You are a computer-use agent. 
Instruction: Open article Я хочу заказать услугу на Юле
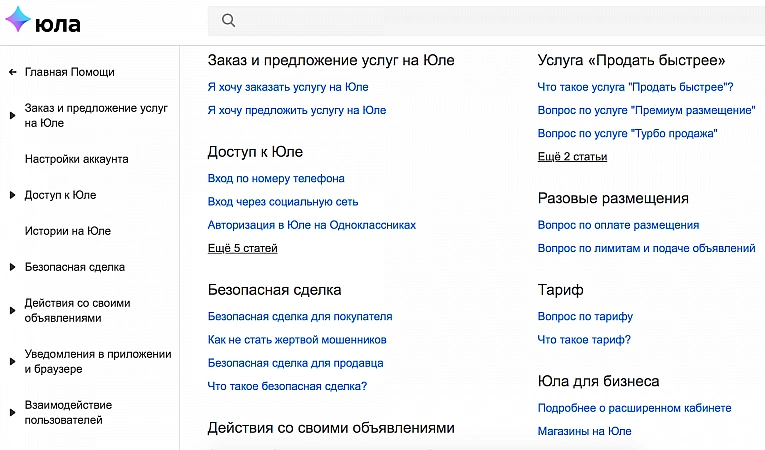(x=288, y=87)
